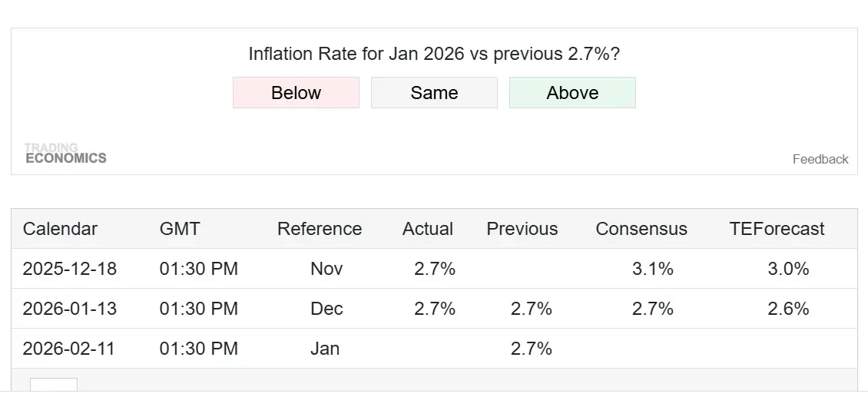This screenshot has width=868, height=397.
Task: Click the Trading Economics logo
Action: (x=65, y=153)
